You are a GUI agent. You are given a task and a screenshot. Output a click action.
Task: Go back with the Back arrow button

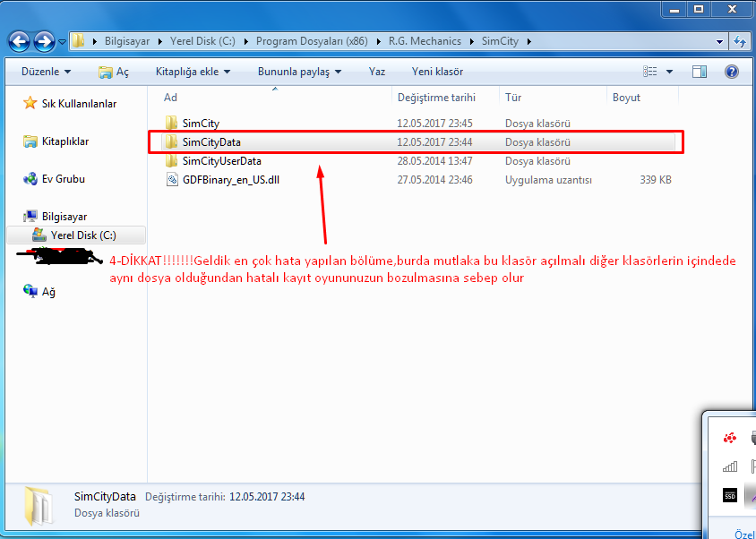click(x=20, y=41)
